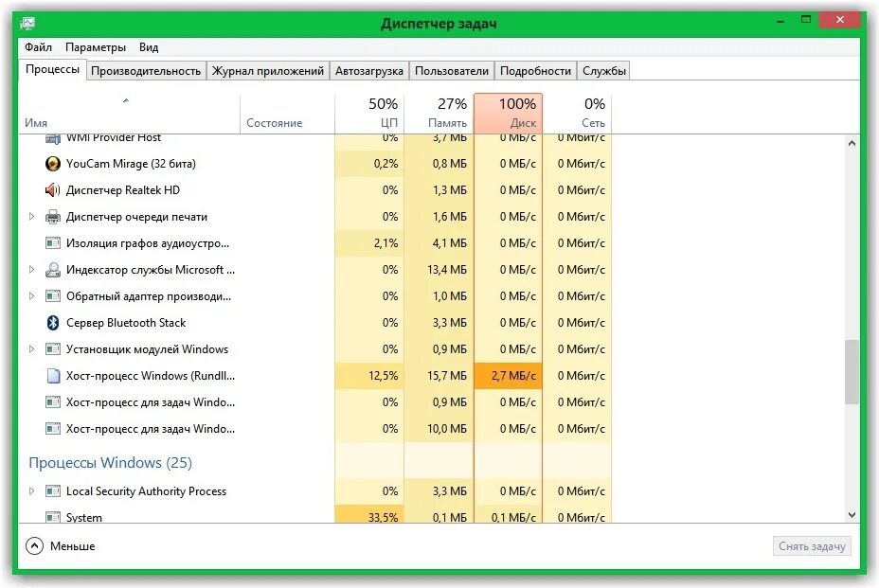Click the icon of Хост-процесс для задач using 0,9 МБ

pyautogui.click(x=53, y=401)
